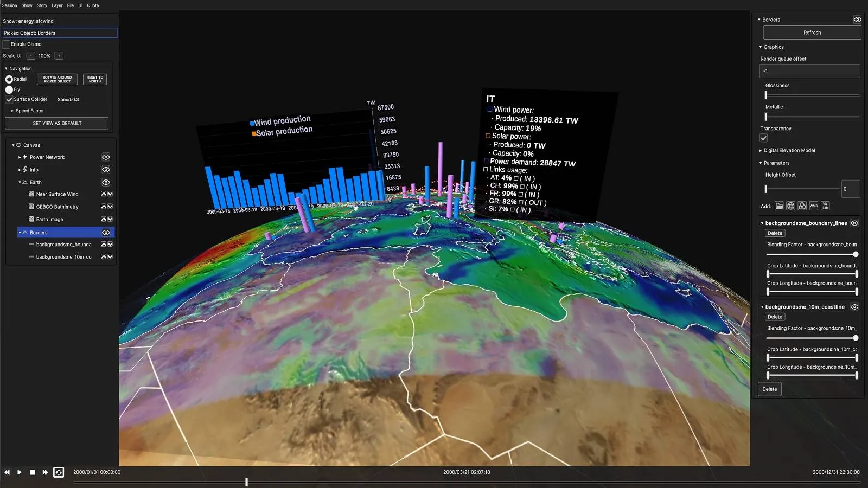Expand the Digital Elevation Model section
The height and width of the screenshot is (488, 868).
coord(761,151)
